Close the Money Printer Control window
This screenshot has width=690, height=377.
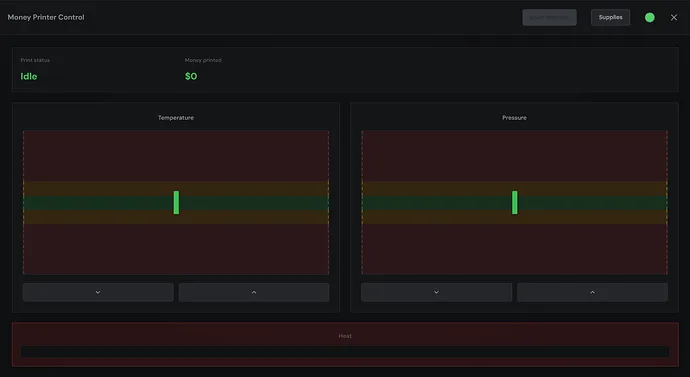(674, 18)
